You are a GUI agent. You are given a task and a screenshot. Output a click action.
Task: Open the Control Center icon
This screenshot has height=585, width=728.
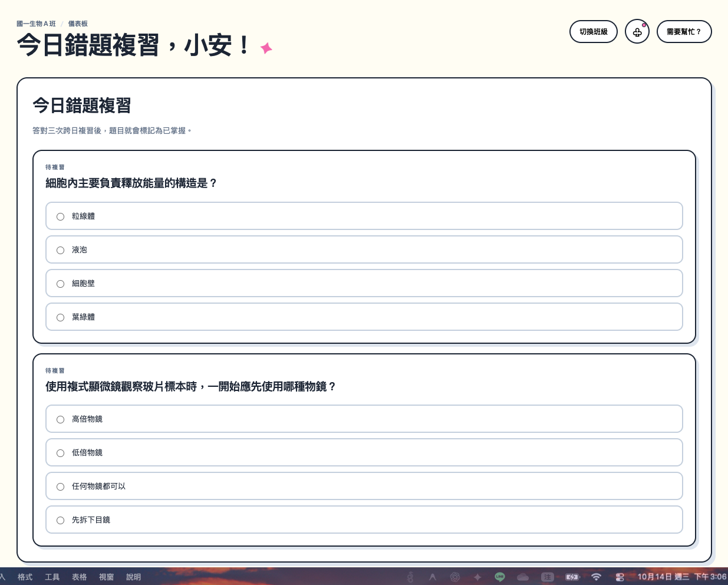(x=620, y=577)
